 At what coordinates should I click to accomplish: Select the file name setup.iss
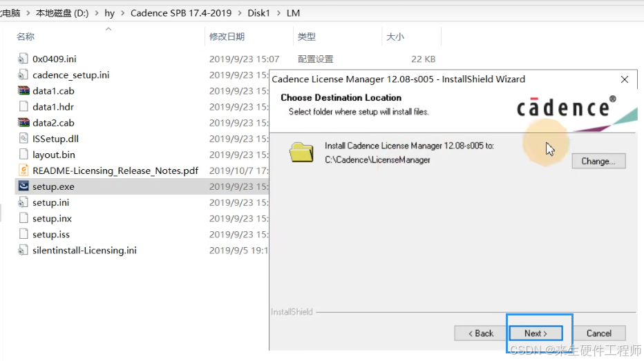[x=51, y=234]
